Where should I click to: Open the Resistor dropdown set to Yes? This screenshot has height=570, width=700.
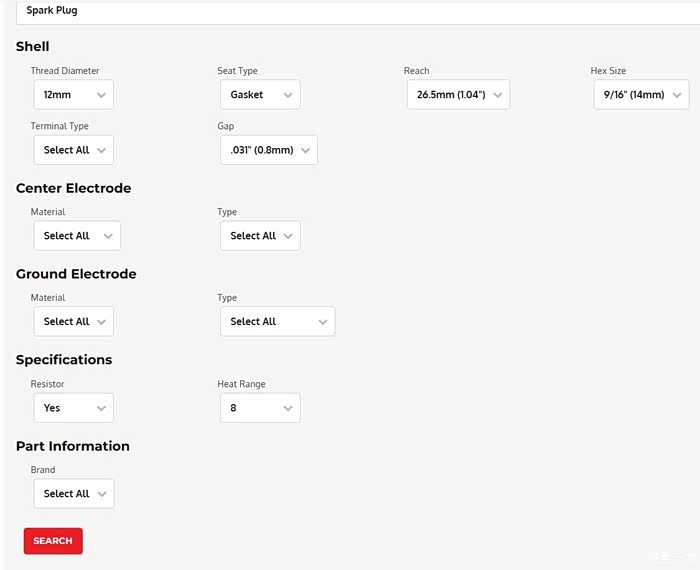pos(73,408)
